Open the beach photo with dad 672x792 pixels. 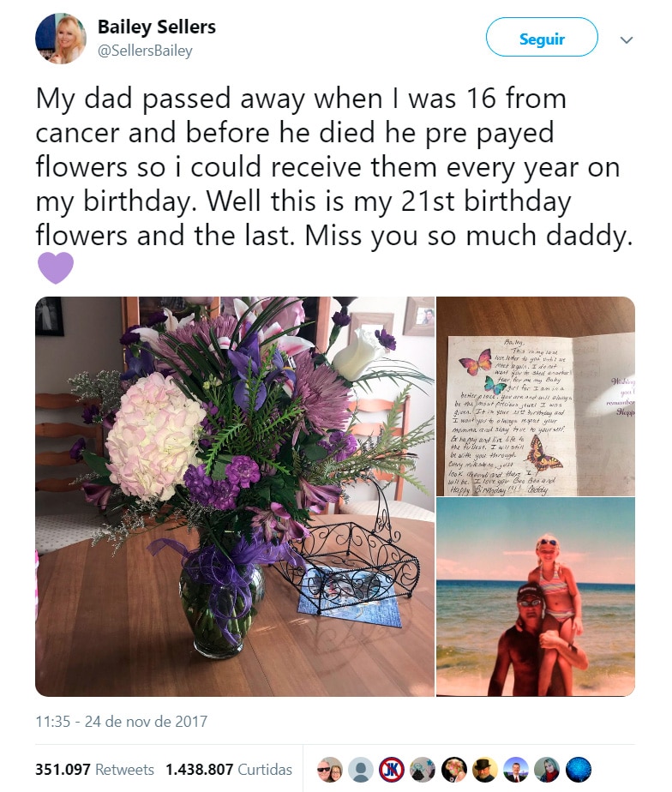[x=536, y=597]
